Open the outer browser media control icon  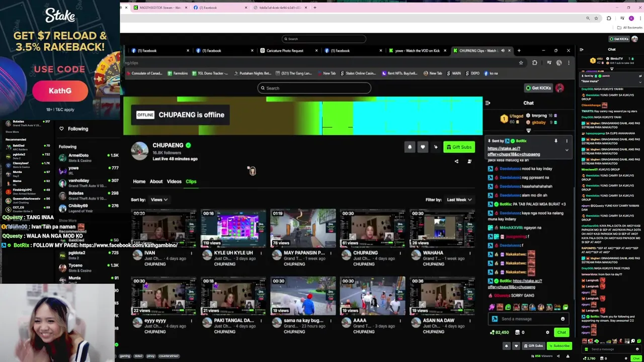point(622,19)
